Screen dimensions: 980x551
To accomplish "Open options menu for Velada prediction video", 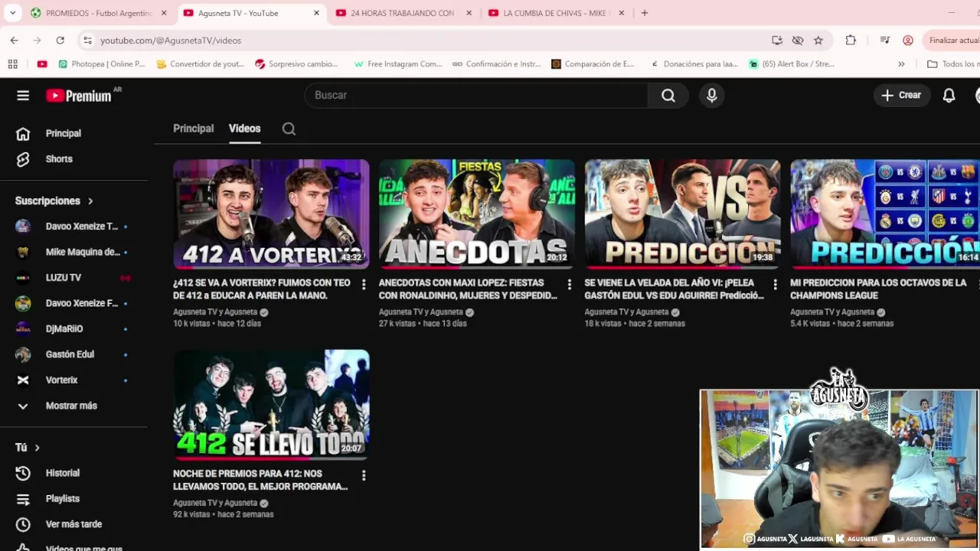I will (775, 284).
